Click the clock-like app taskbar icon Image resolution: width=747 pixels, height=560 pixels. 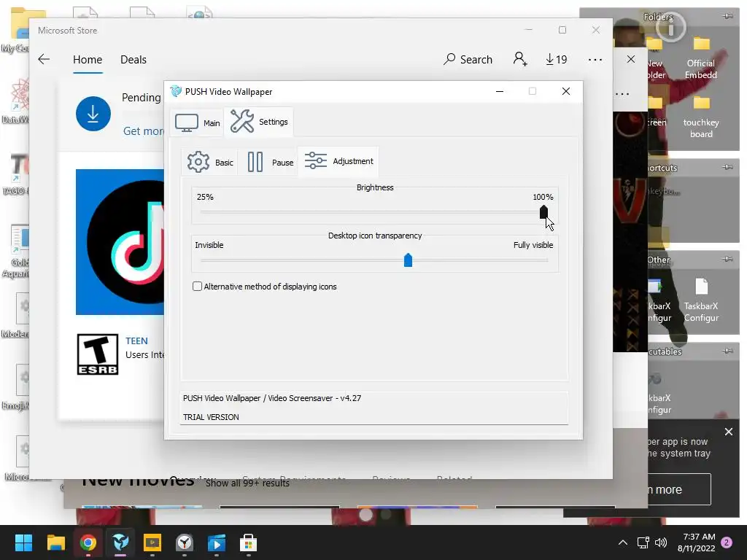[185, 542]
